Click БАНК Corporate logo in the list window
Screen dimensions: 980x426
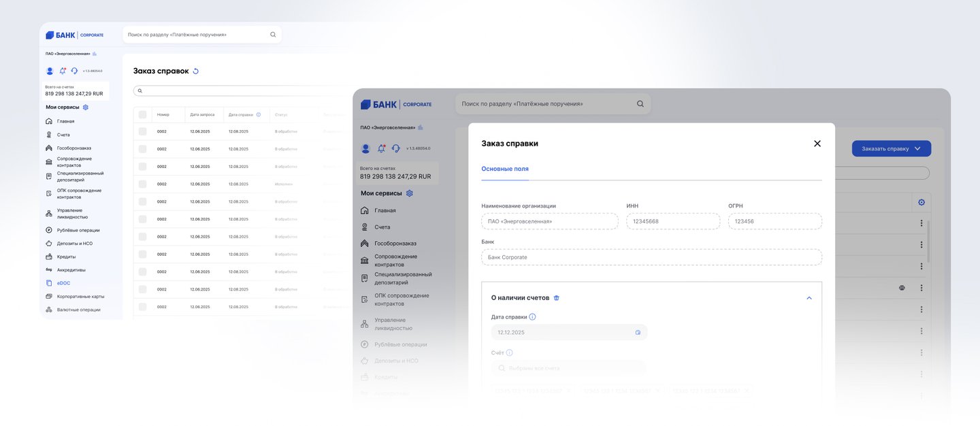coord(75,35)
